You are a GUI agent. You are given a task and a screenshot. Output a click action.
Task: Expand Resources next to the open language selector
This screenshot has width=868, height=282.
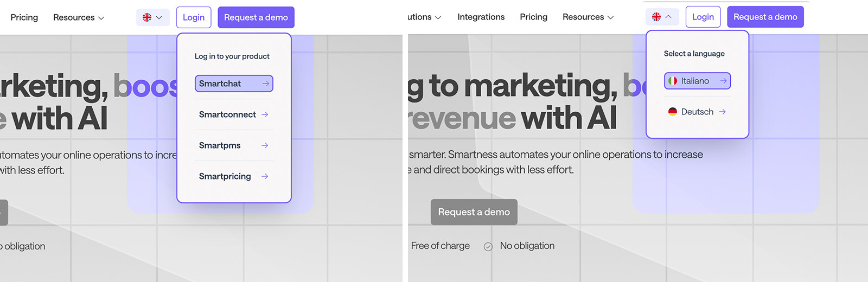coord(588,17)
